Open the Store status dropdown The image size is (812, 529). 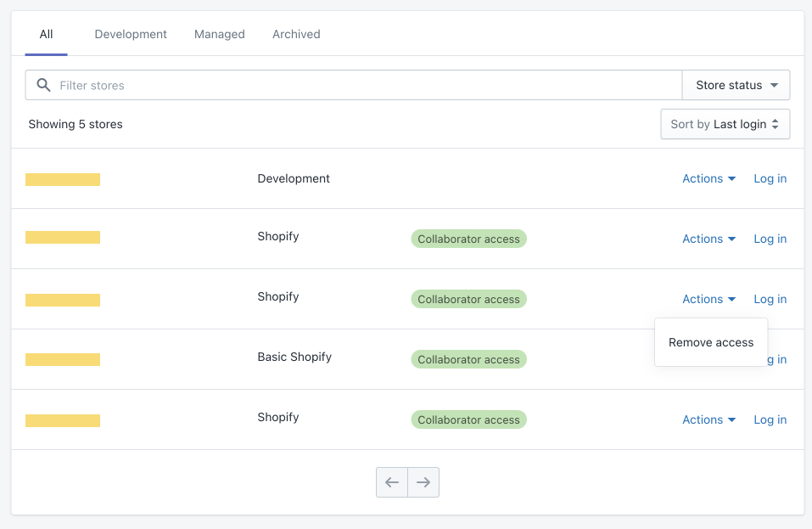[x=736, y=85]
